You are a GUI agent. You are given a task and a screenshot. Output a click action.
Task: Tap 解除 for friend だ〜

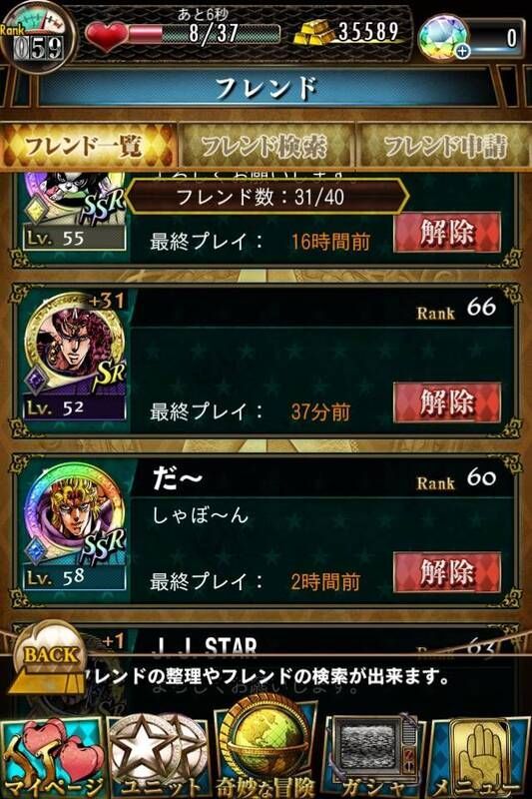pos(447,572)
